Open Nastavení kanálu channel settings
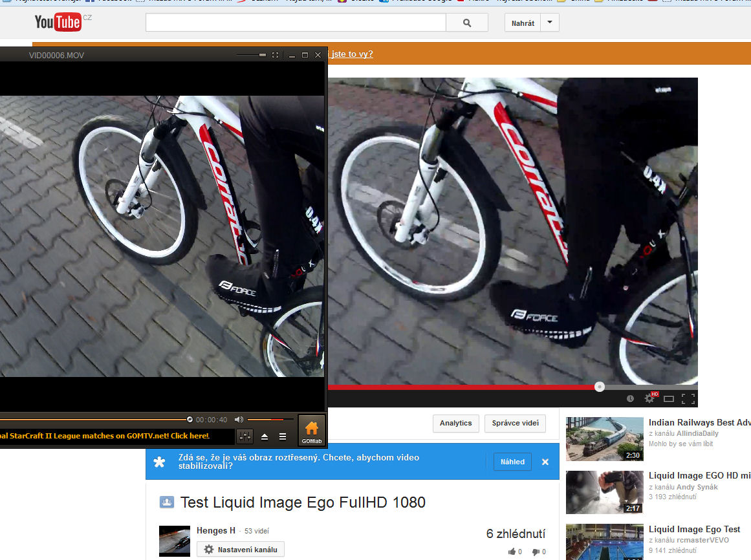The image size is (751, 560). [x=241, y=550]
